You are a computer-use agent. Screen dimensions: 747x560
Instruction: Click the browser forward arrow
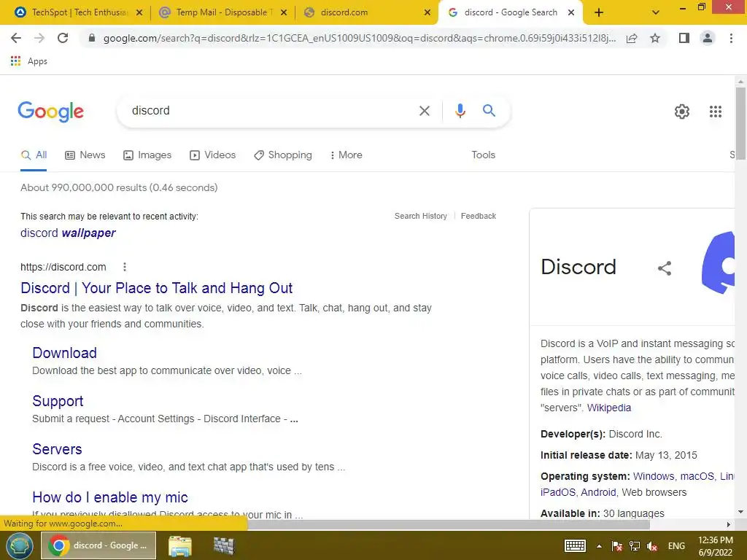[x=39, y=38]
